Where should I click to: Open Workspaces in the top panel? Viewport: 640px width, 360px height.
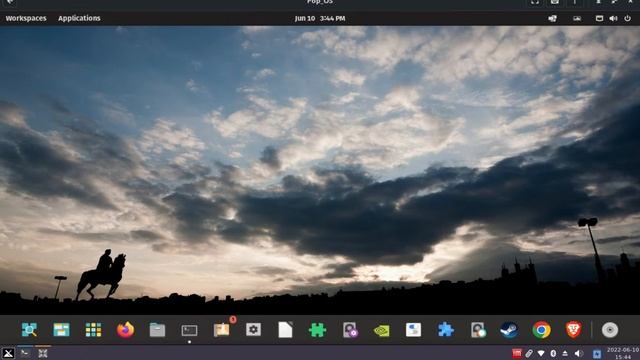[x=26, y=18]
